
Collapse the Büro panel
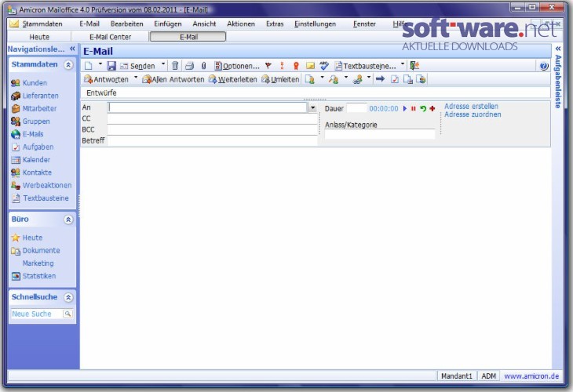68,220
